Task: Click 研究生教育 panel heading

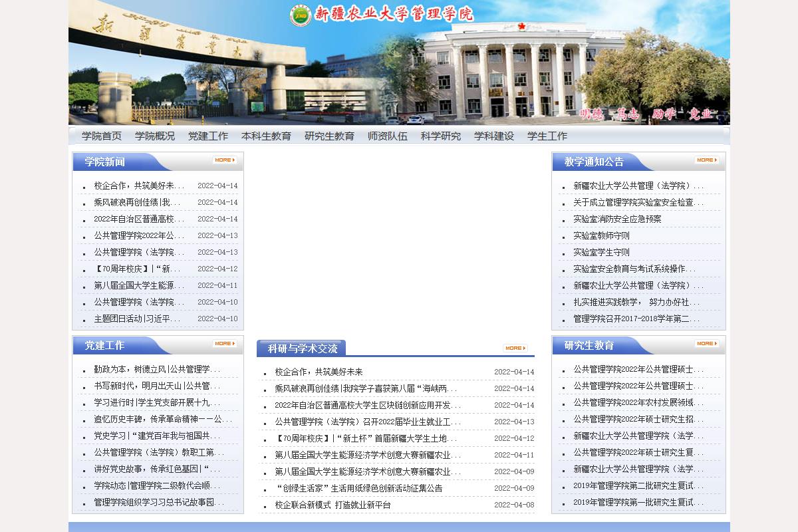Action: (589, 345)
